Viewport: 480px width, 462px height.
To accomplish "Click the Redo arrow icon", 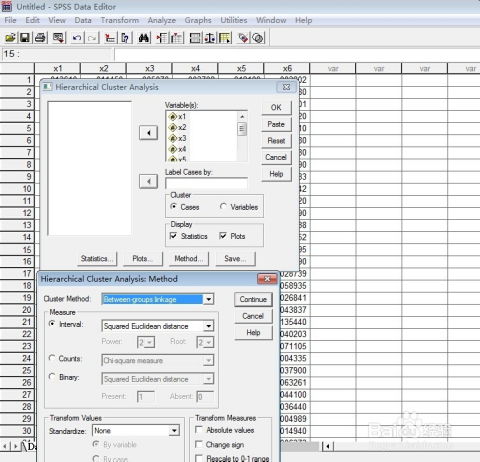I will pos(92,38).
